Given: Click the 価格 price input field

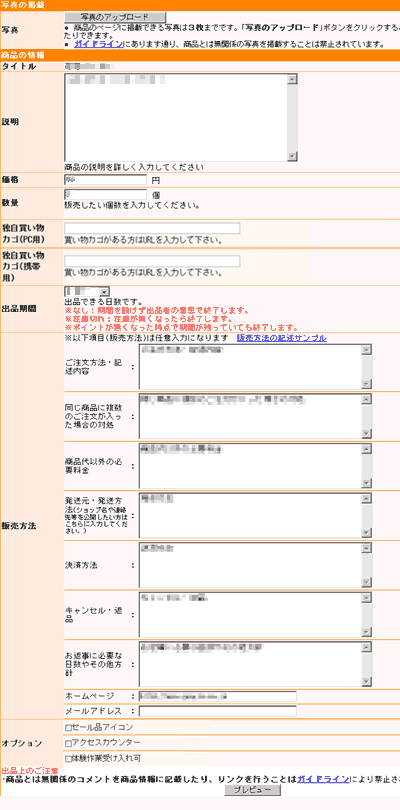Looking at the screenshot, I should tap(105, 180).
